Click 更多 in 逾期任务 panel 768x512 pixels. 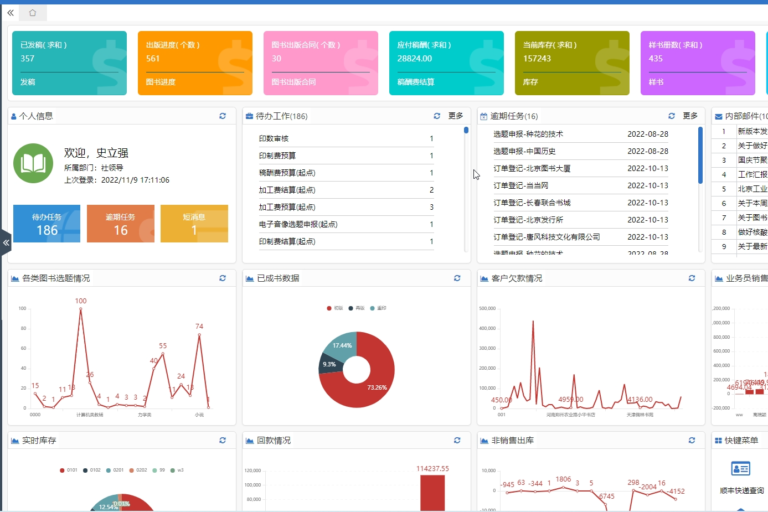(690, 116)
